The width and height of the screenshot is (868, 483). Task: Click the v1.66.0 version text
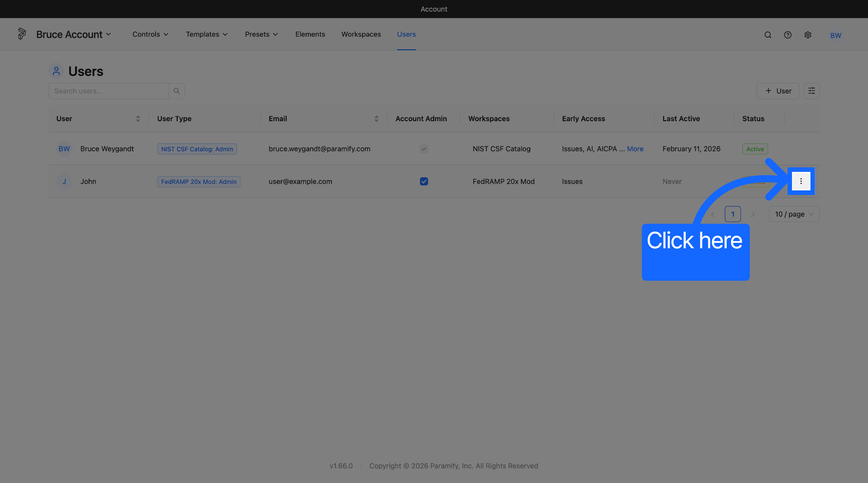click(341, 466)
